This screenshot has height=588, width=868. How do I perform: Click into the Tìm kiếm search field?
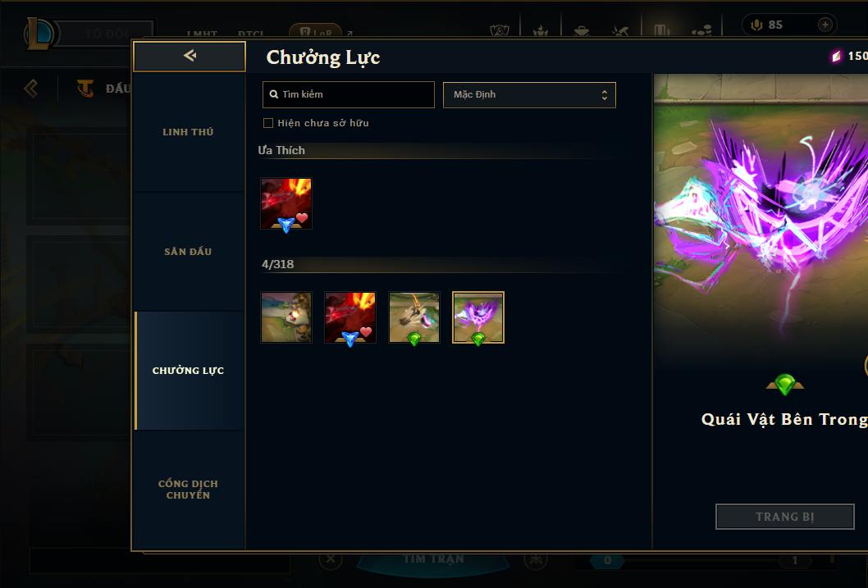pyautogui.click(x=348, y=94)
